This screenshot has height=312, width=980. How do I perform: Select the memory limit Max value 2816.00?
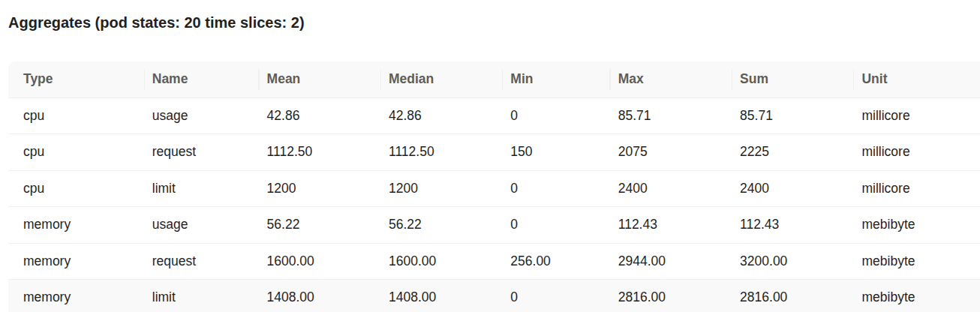pyautogui.click(x=642, y=297)
